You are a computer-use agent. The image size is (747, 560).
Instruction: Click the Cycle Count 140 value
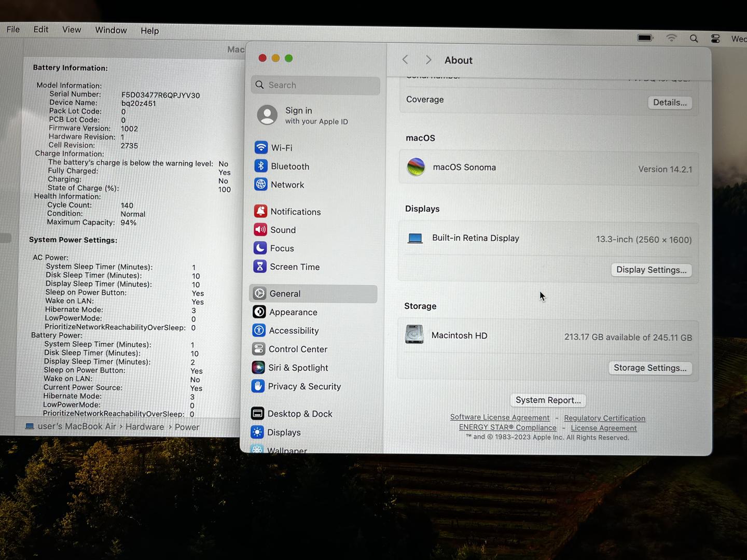(127, 205)
